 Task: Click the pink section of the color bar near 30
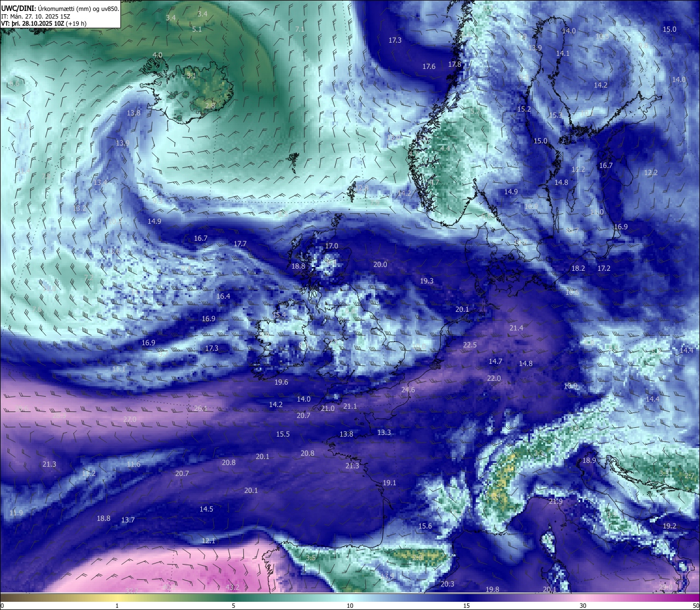(x=583, y=597)
